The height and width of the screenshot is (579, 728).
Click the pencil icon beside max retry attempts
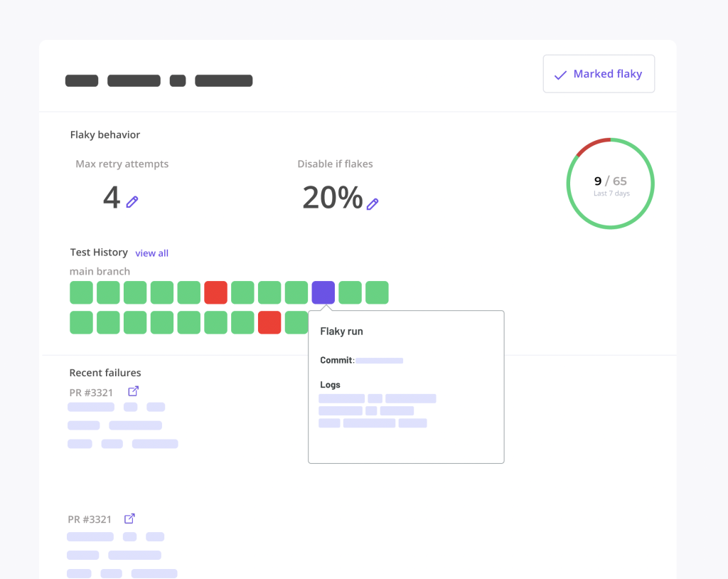132,202
